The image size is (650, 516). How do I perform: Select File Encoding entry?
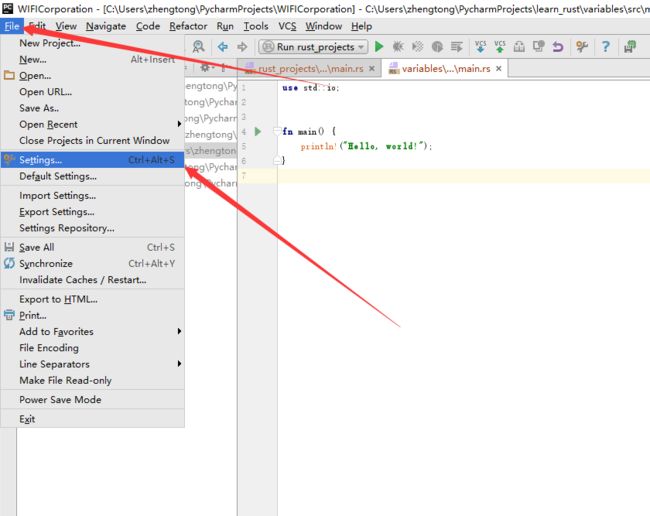click(92, 348)
